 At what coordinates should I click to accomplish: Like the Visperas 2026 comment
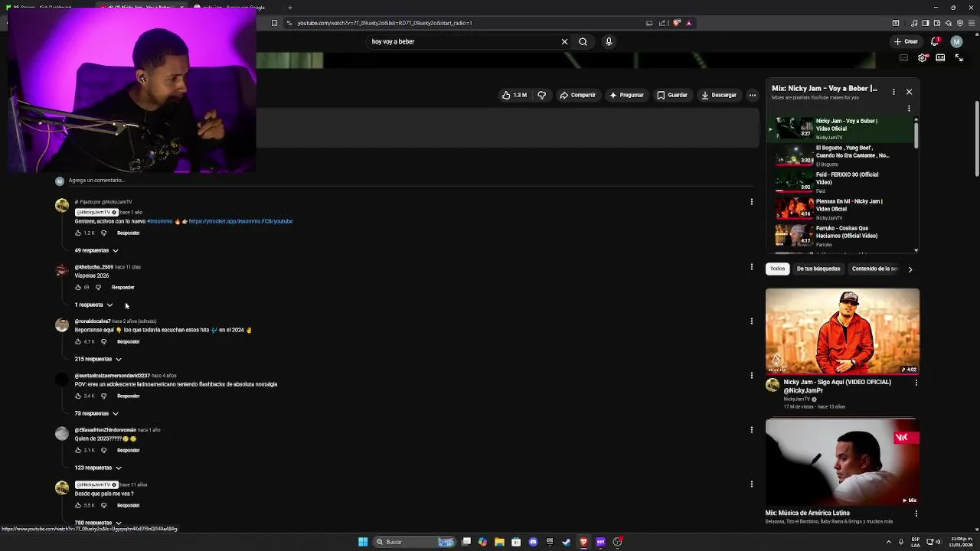point(77,287)
